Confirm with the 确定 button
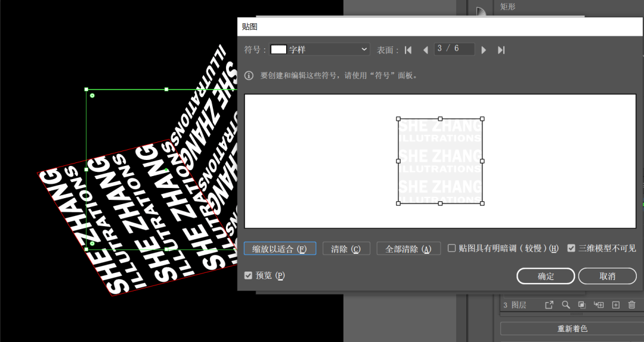The width and height of the screenshot is (644, 342). point(546,276)
